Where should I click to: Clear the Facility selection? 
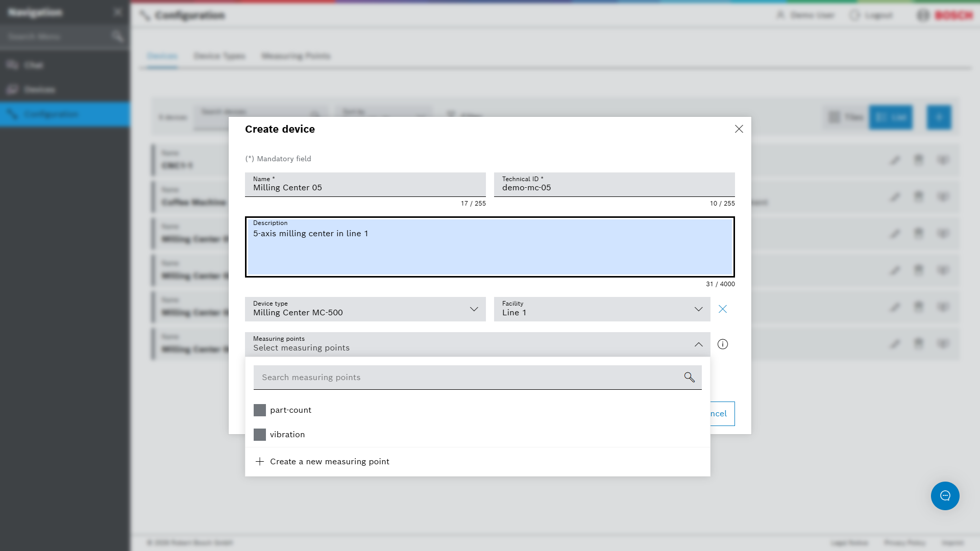click(723, 309)
